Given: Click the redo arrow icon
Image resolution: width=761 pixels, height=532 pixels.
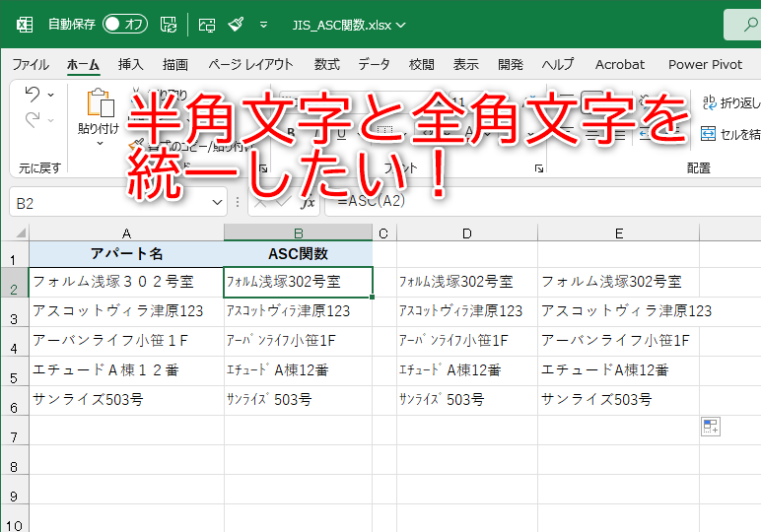Looking at the screenshot, I should coord(33,119).
